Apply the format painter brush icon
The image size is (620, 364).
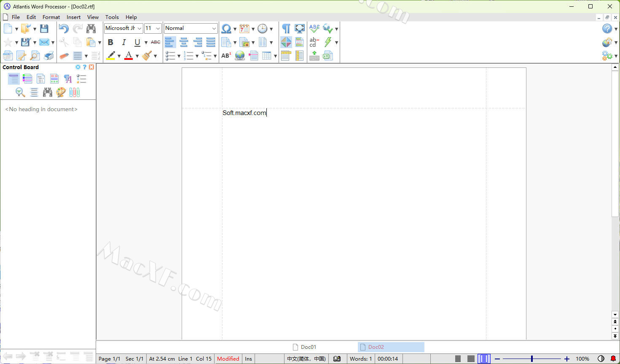[x=147, y=56]
